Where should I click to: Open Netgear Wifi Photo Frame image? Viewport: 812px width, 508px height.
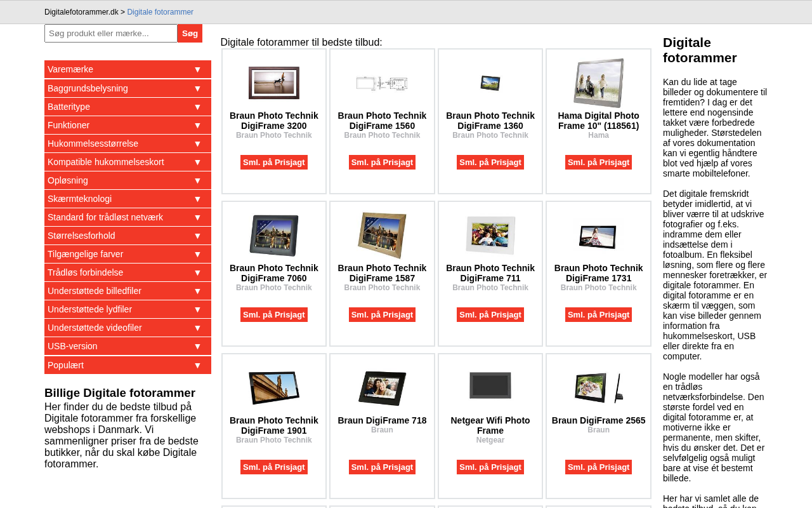(x=490, y=385)
